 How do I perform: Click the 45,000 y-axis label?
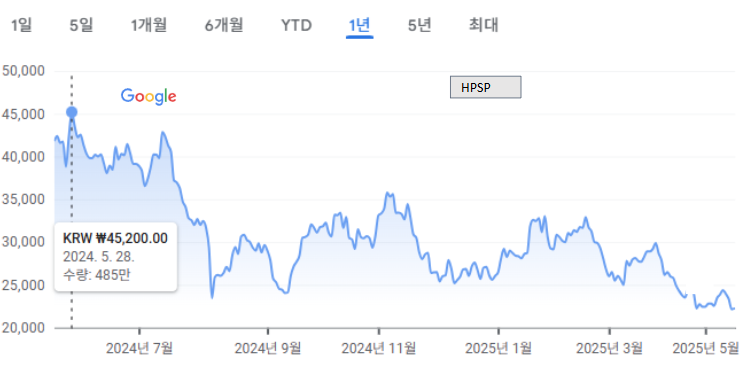click(23, 114)
